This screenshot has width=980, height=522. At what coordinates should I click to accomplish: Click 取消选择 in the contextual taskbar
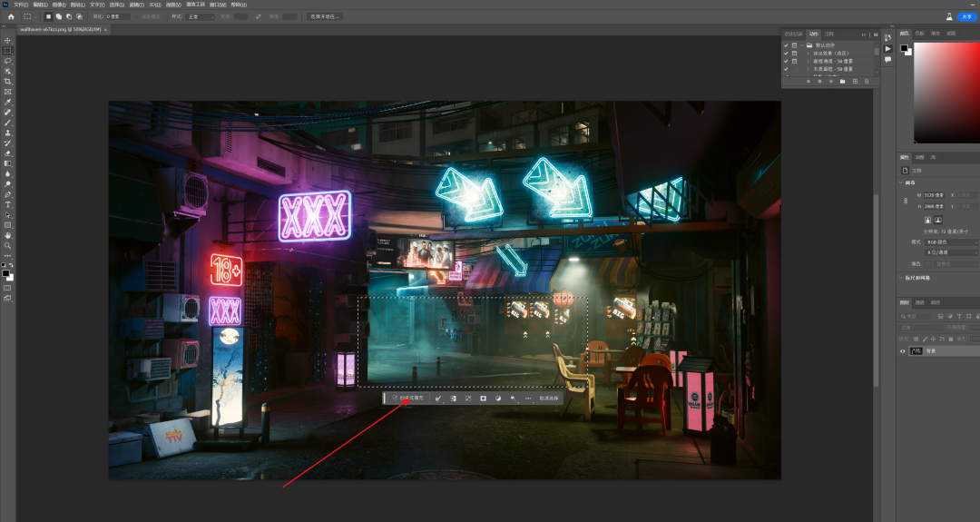(550, 398)
